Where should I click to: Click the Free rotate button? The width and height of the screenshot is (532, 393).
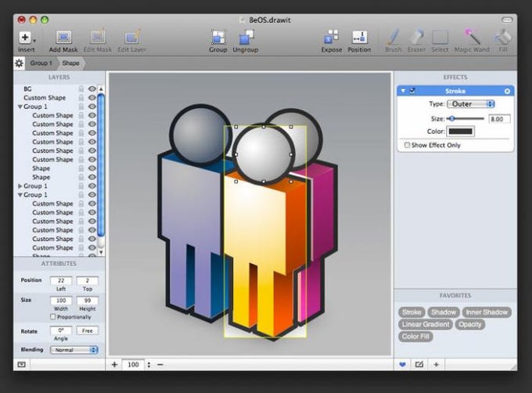point(87,330)
